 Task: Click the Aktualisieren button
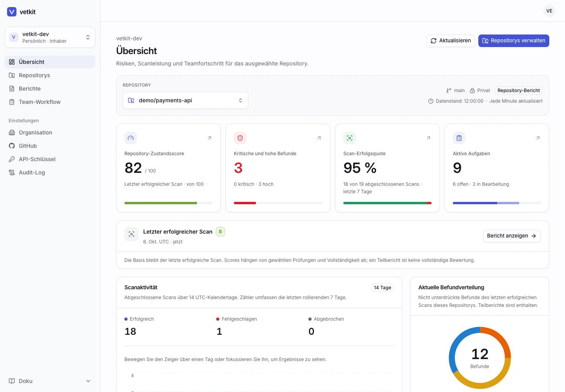(x=451, y=41)
